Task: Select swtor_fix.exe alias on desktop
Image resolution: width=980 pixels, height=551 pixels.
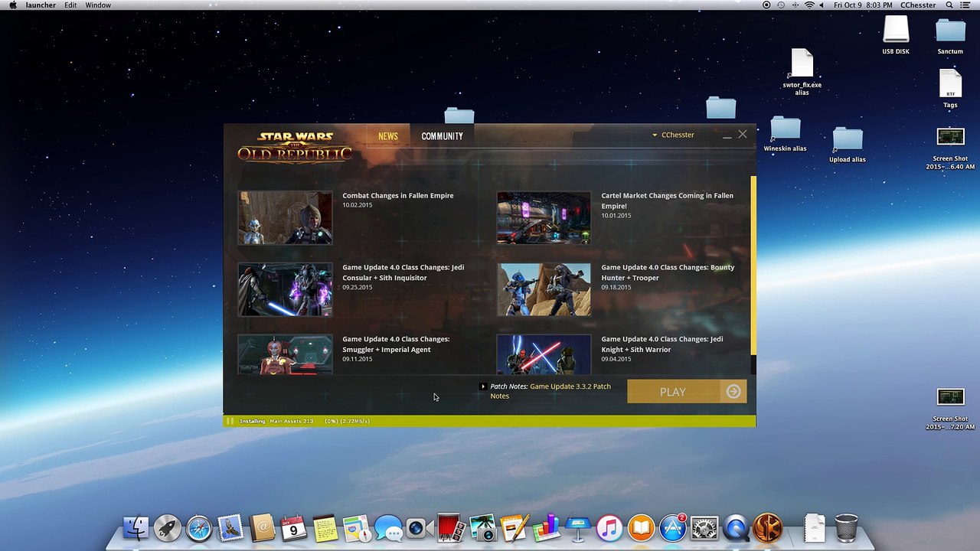Action: (802, 73)
